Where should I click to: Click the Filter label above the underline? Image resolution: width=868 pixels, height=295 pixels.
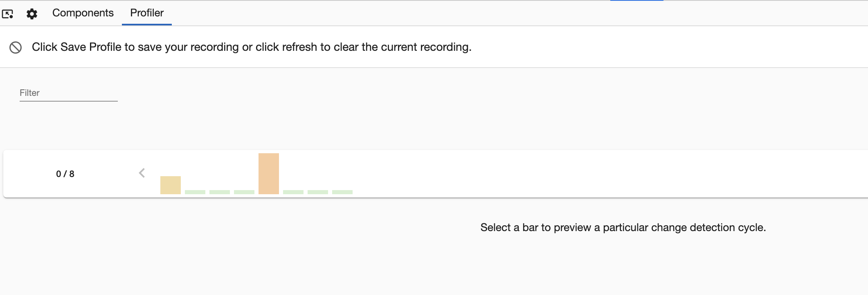29,92
